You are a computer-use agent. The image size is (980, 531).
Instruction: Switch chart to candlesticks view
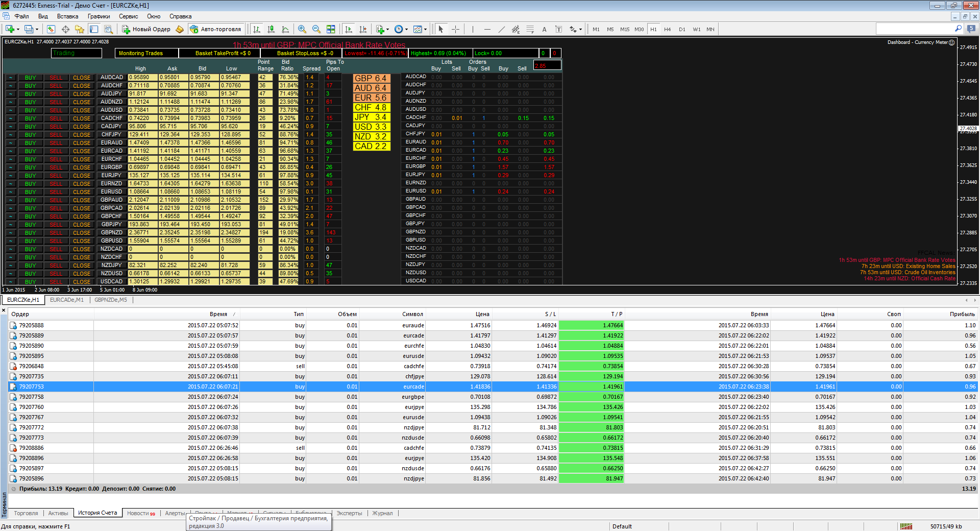click(271, 29)
